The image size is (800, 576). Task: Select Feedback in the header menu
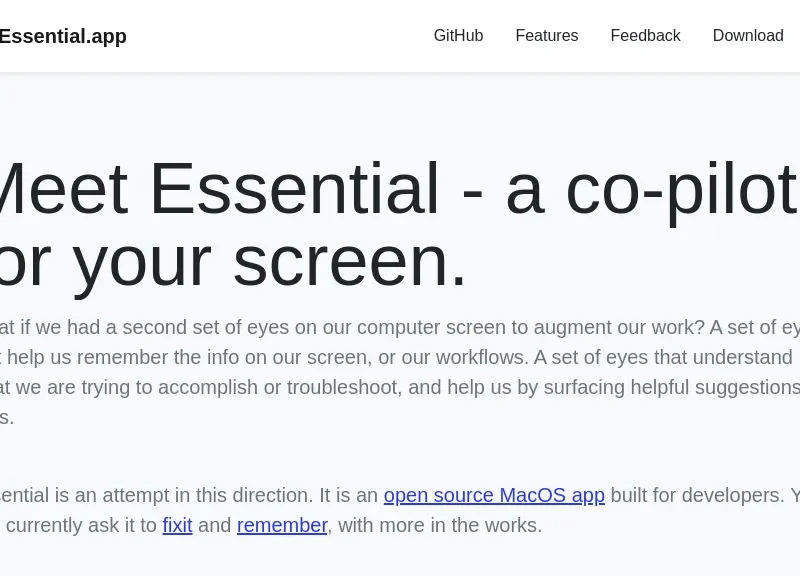tap(645, 36)
